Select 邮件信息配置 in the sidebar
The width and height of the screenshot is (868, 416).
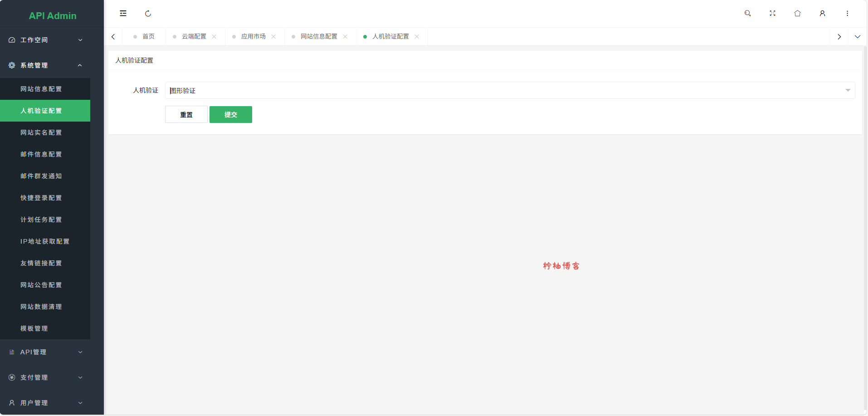41,154
